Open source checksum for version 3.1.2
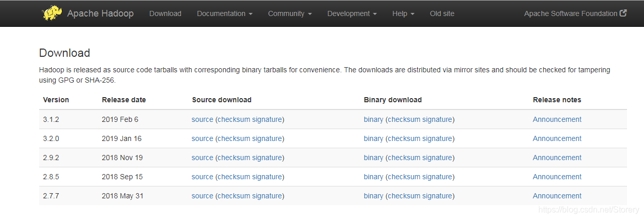The width and height of the screenshot is (644, 219). pyautogui.click(x=234, y=119)
